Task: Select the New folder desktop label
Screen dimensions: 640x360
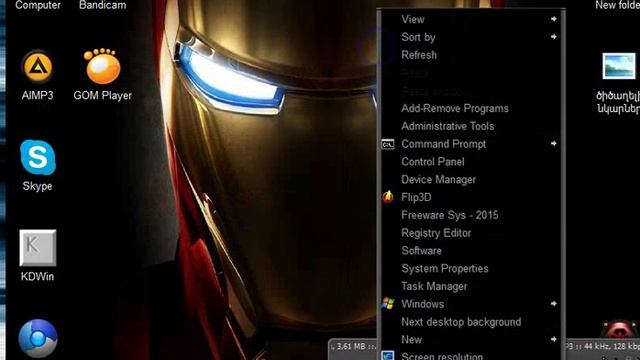Action: [x=617, y=5]
